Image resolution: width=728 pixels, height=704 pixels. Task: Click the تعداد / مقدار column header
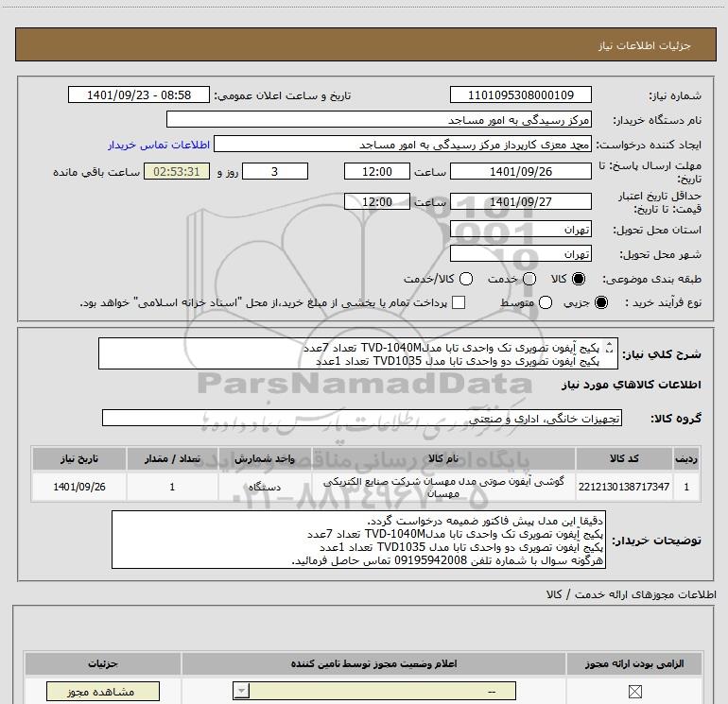click(x=172, y=459)
